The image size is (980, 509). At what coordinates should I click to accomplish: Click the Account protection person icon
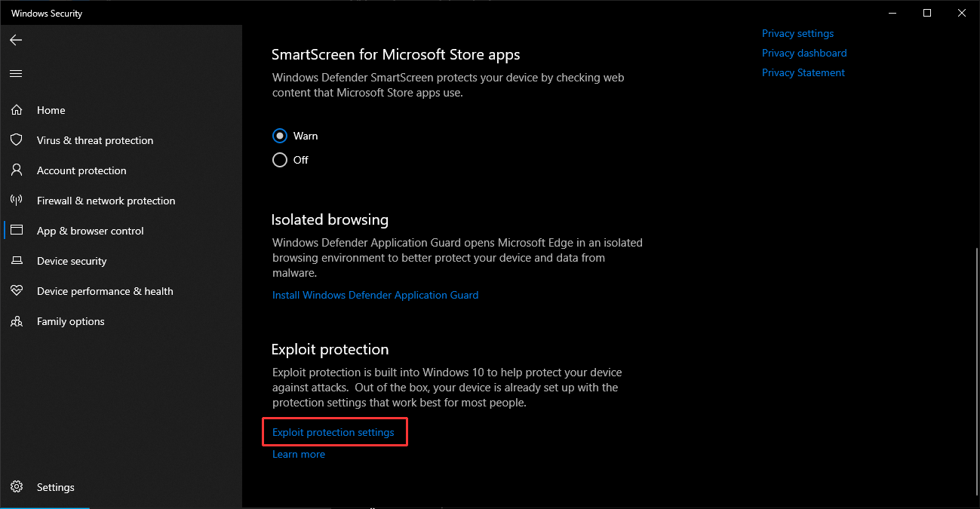pos(17,170)
